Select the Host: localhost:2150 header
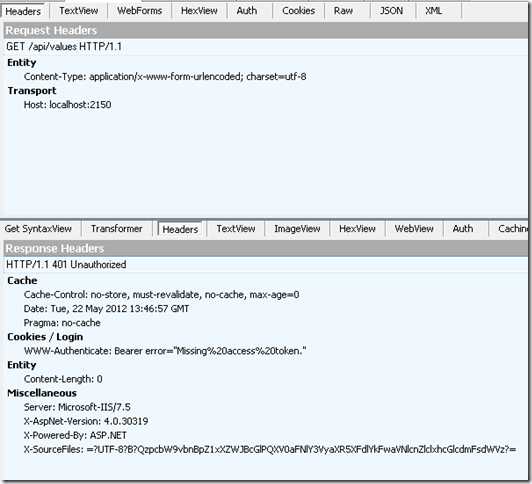 pyautogui.click(x=67, y=105)
